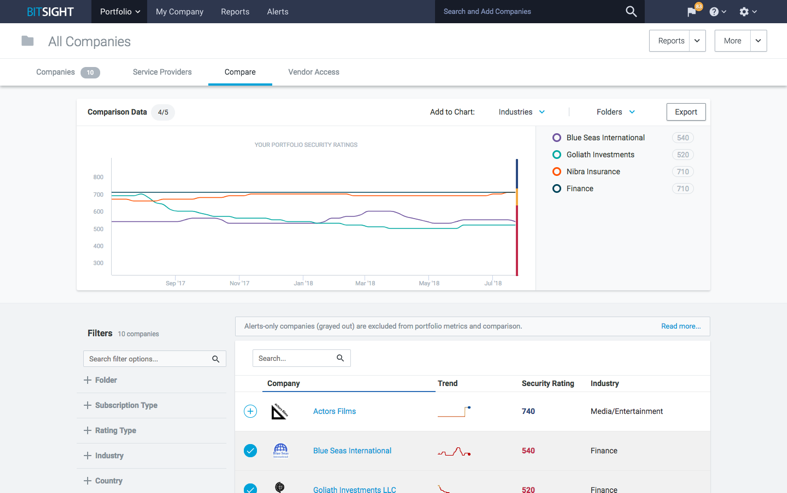Open the help question mark menu
This screenshot has height=493, width=787.
(715, 12)
